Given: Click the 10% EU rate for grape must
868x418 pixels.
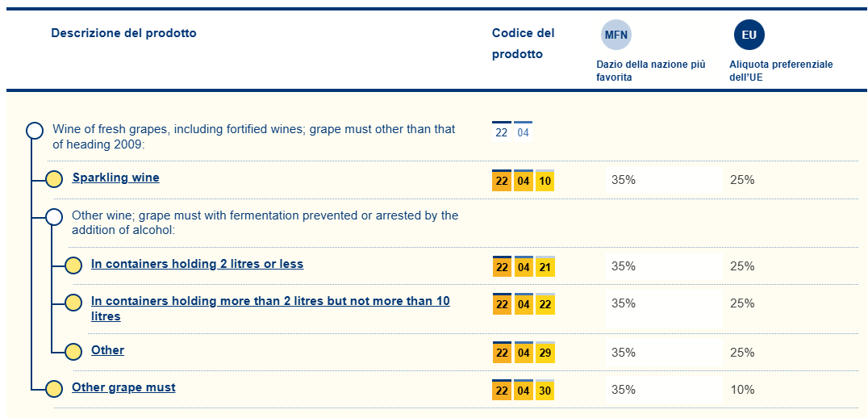Looking at the screenshot, I should point(741,390).
